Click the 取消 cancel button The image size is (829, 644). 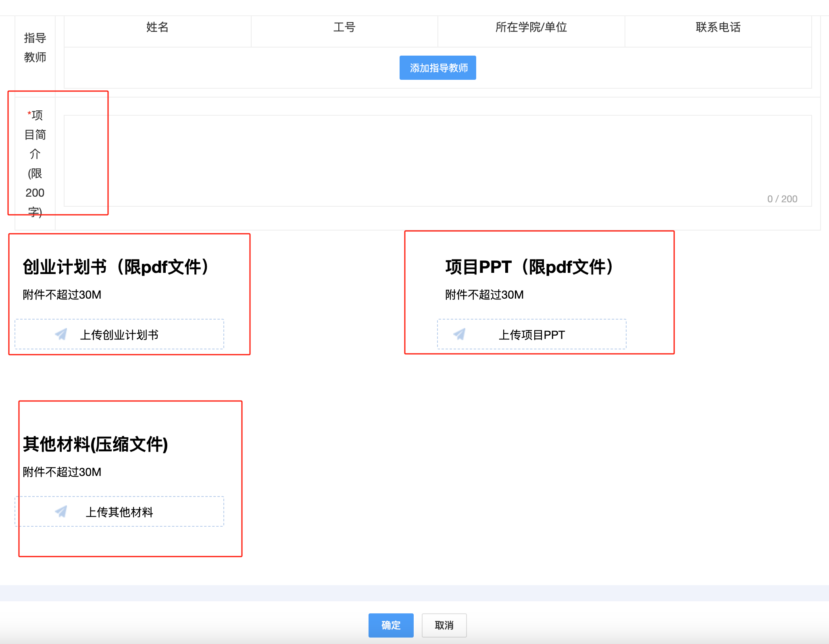(444, 625)
